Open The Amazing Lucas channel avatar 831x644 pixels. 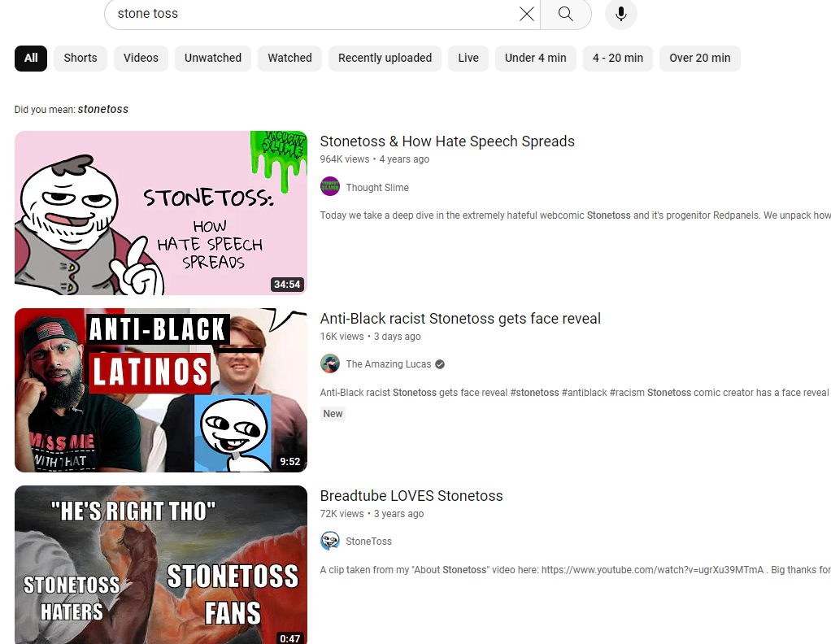pos(329,363)
